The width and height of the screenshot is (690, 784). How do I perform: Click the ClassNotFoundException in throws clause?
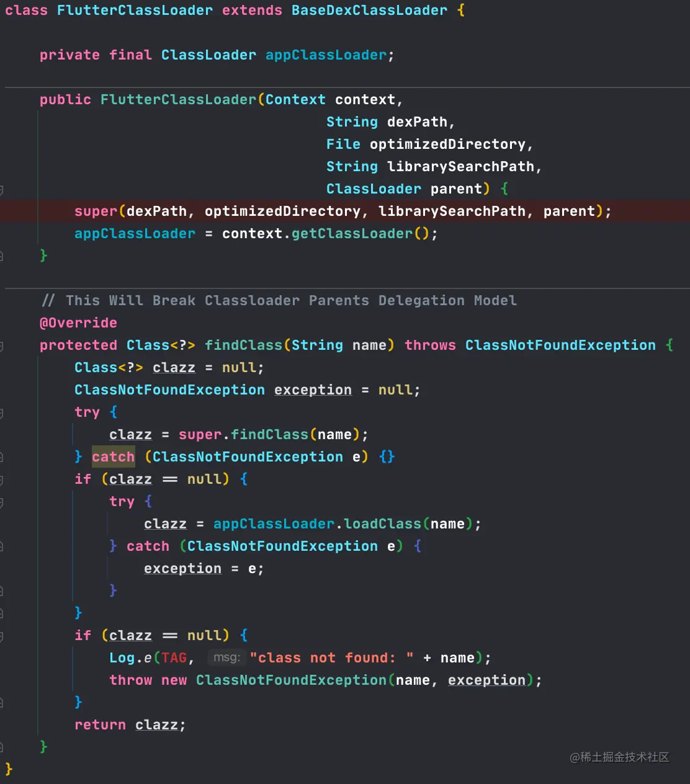click(x=560, y=345)
